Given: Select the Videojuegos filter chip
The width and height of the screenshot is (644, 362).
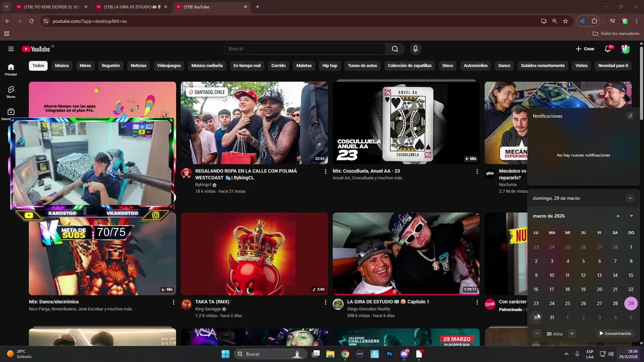Looking at the screenshot, I should click(x=169, y=65).
